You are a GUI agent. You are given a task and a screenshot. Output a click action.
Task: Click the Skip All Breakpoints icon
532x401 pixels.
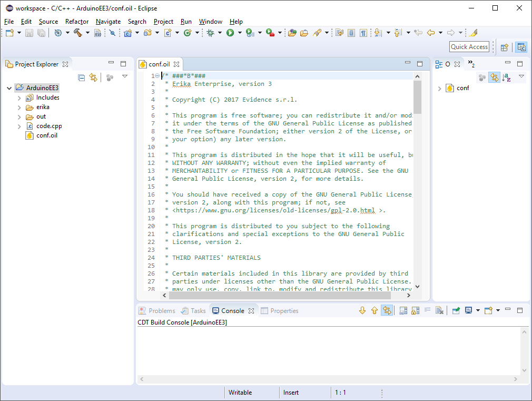point(112,33)
